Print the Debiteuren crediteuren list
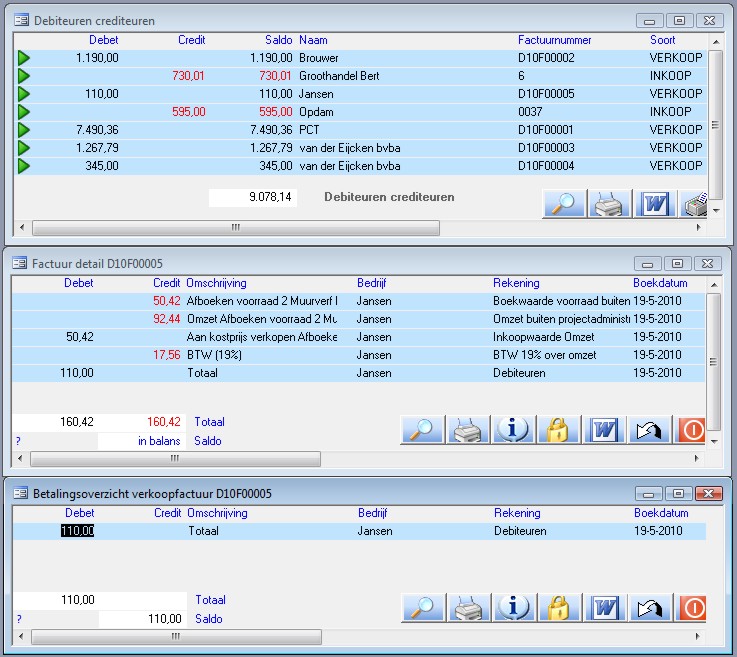This screenshot has width=737, height=657. 610,203
